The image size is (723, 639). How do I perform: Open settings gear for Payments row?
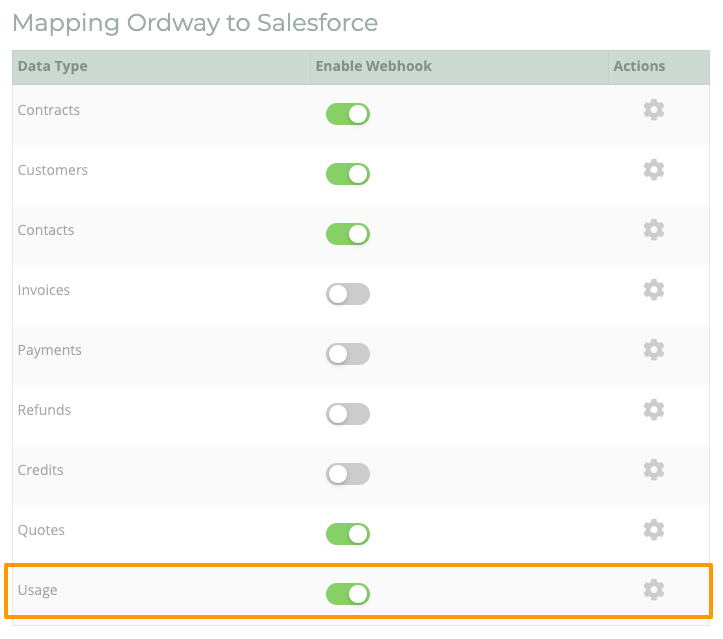[x=653, y=349]
